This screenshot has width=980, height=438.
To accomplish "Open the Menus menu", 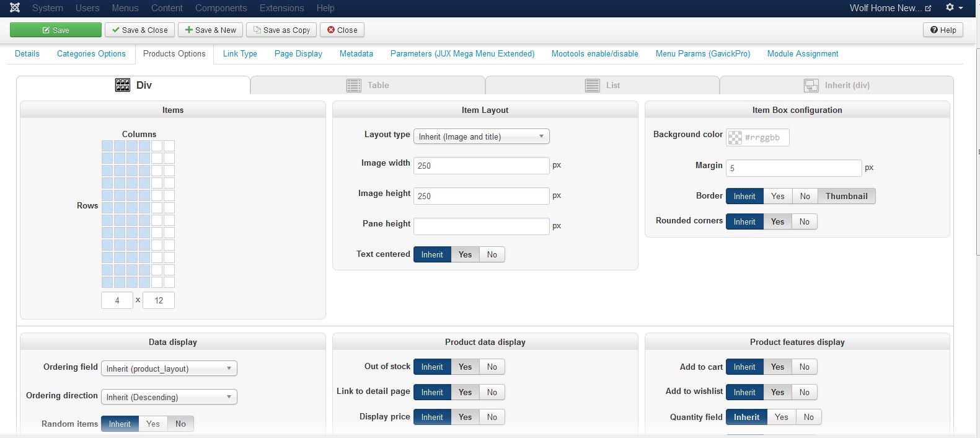I will click(x=125, y=8).
